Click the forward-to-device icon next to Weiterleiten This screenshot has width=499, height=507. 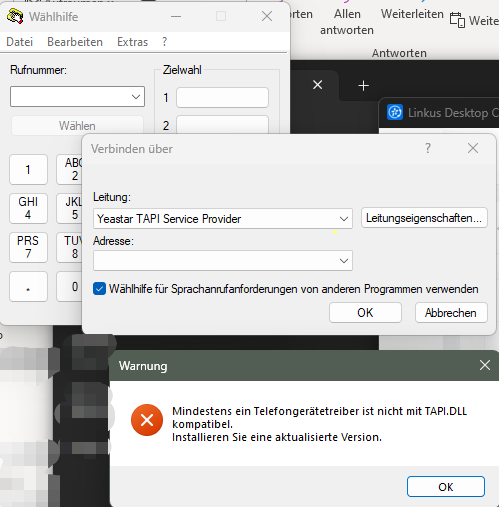tap(457, 20)
